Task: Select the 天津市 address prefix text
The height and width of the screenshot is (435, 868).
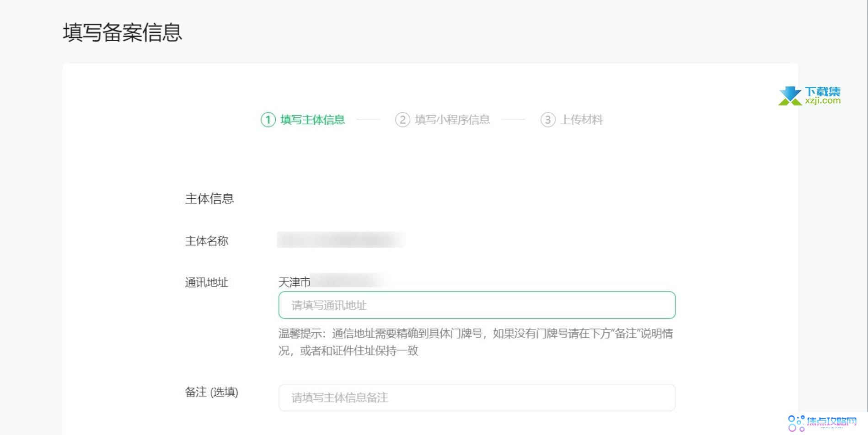Action: [293, 282]
